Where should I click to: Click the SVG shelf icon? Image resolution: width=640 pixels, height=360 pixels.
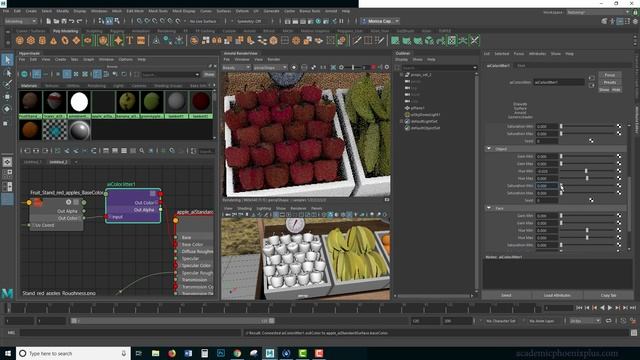click(141, 40)
